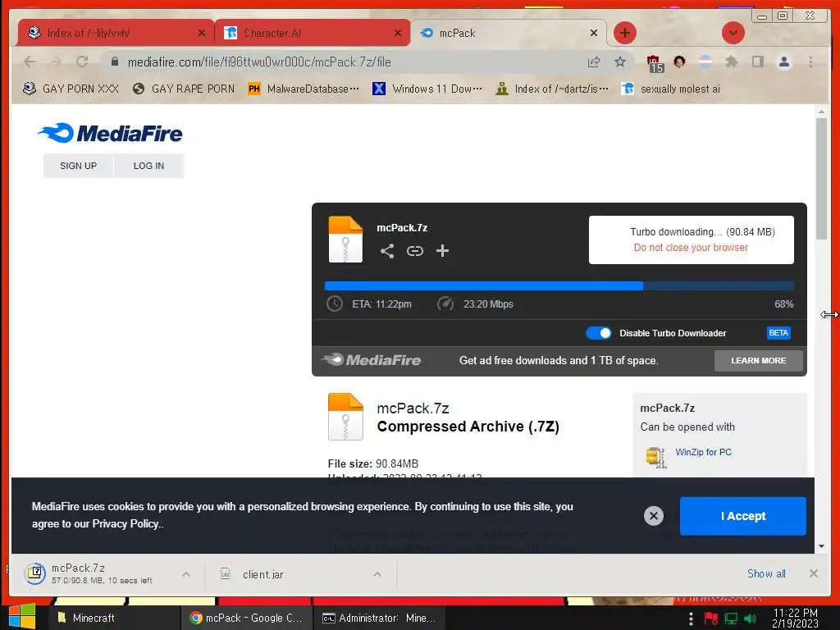
Task: Click the round avatar extension icon
Action: pyautogui.click(x=679, y=62)
